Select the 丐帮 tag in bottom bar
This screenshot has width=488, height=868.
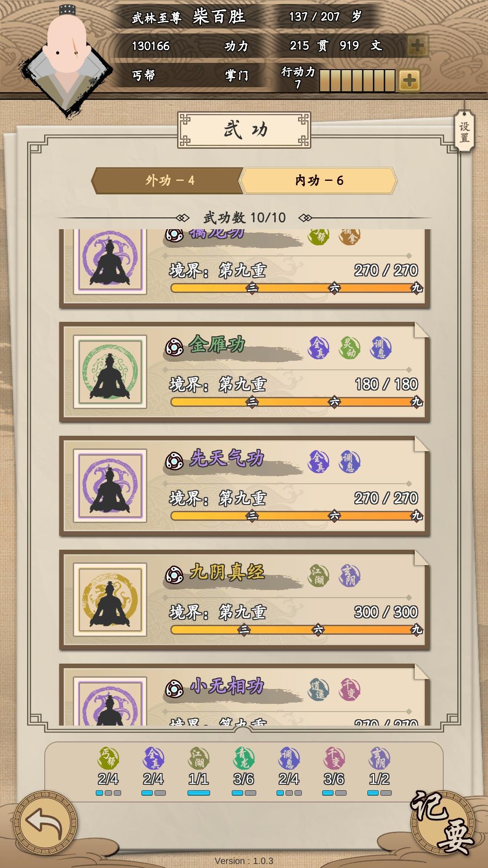[x=108, y=758]
